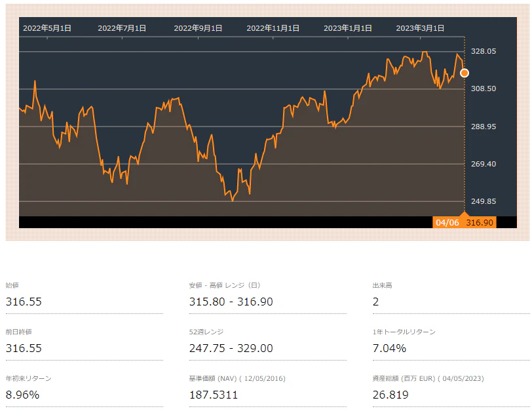Screen dimensions: 532x413
Task: Click the 前日終値 label
Action: click(18, 332)
